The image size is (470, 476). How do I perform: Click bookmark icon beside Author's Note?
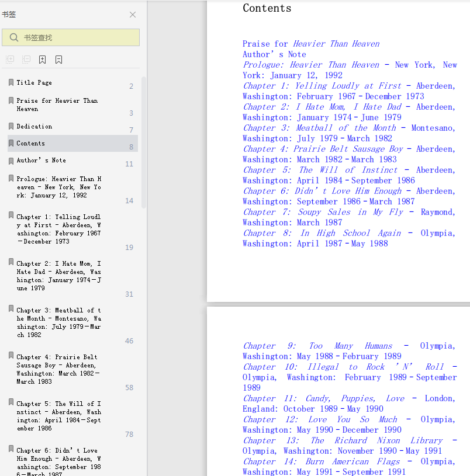tap(11, 161)
